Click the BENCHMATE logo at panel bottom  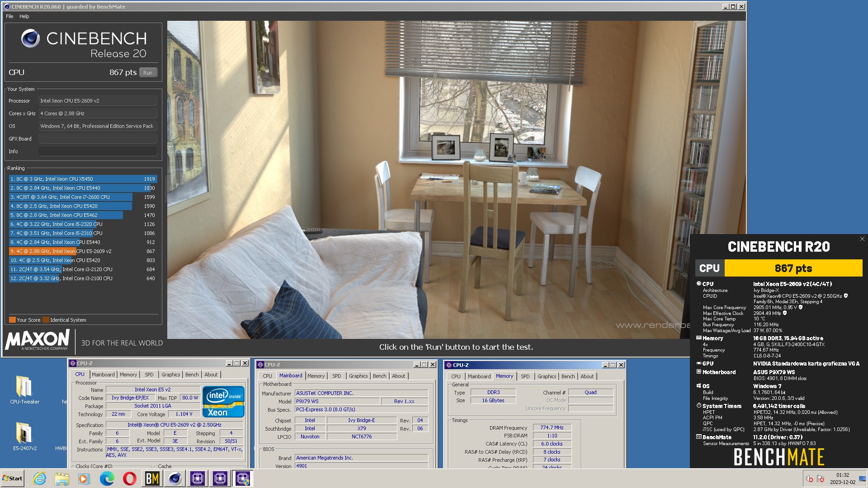pyautogui.click(x=779, y=457)
